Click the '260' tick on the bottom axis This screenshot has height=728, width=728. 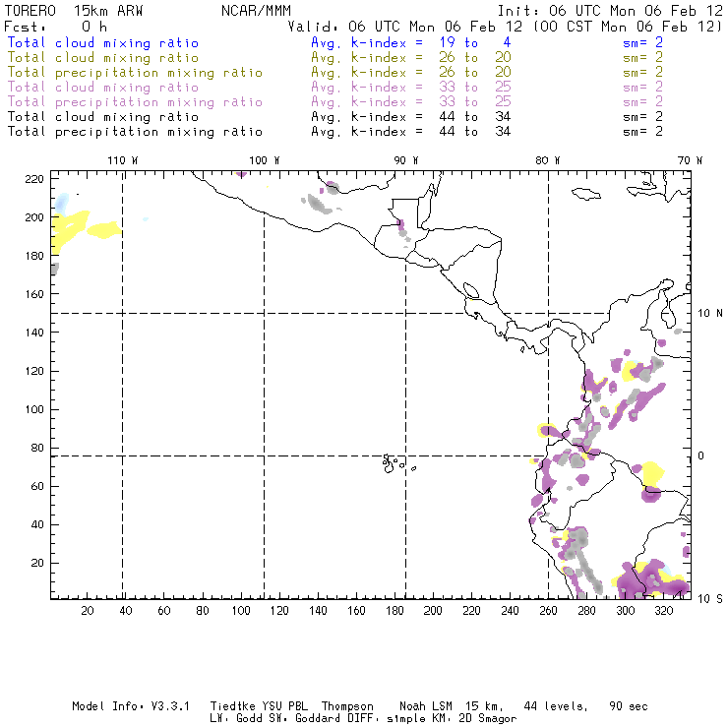point(547,612)
